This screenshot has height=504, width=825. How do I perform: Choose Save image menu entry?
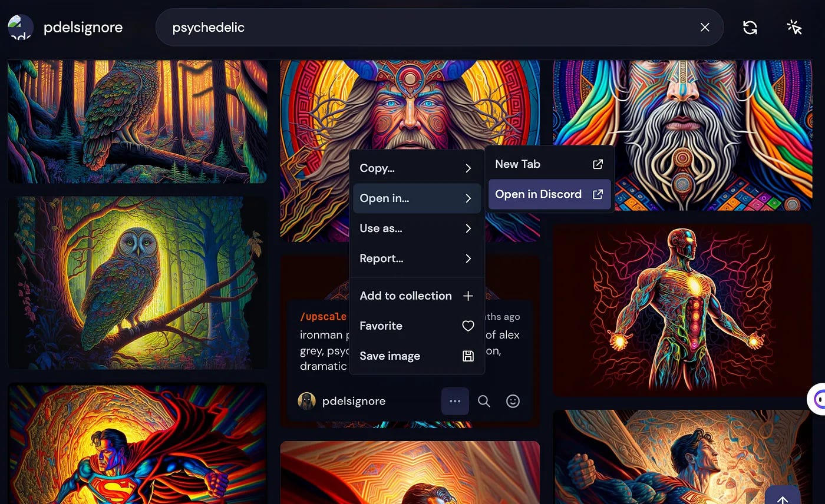point(417,356)
